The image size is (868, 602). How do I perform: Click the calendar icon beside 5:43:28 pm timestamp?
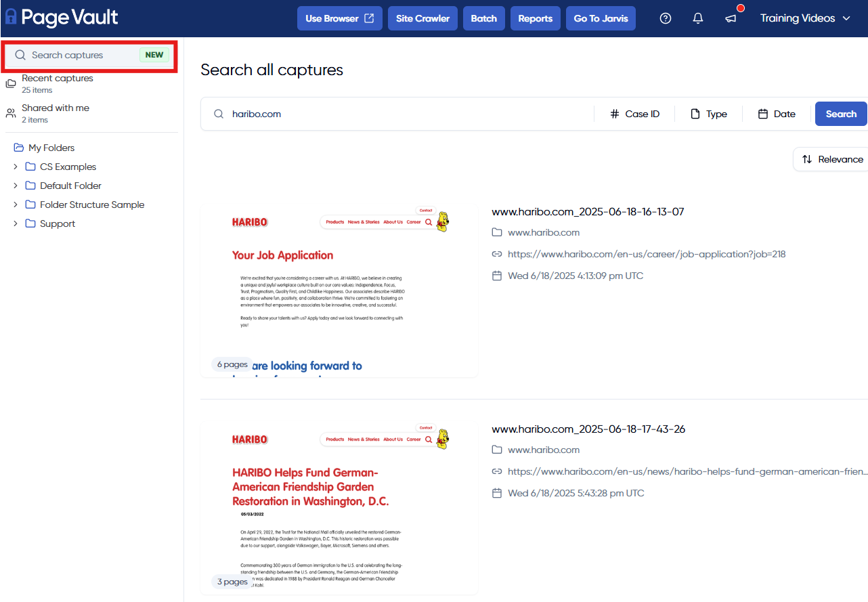tap(497, 493)
